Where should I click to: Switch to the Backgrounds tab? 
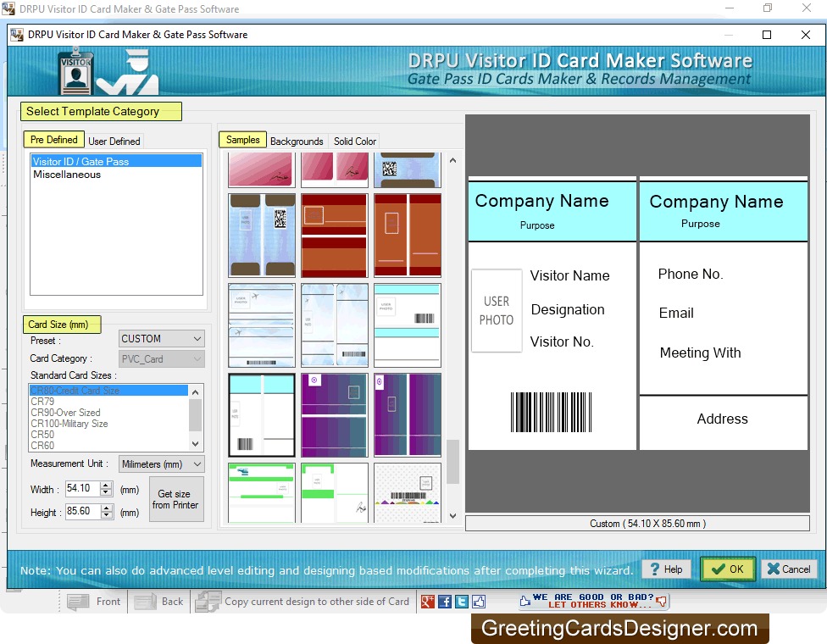(297, 142)
